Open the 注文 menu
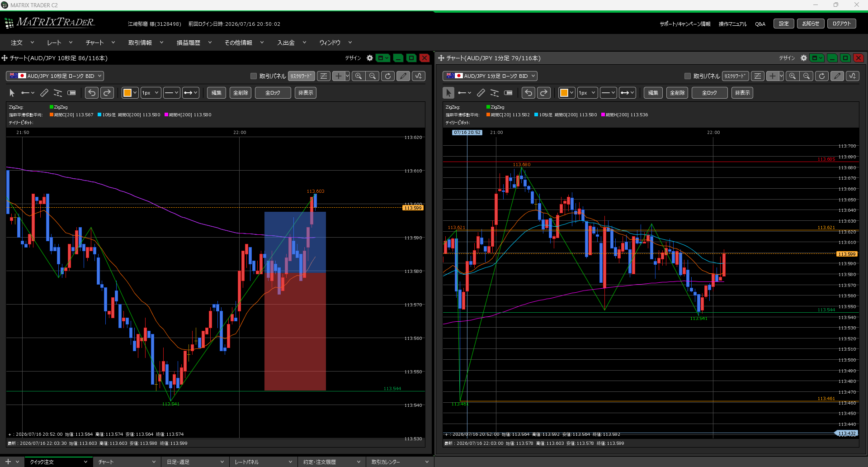Image resolution: width=868 pixels, height=467 pixels. [x=22, y=43]
